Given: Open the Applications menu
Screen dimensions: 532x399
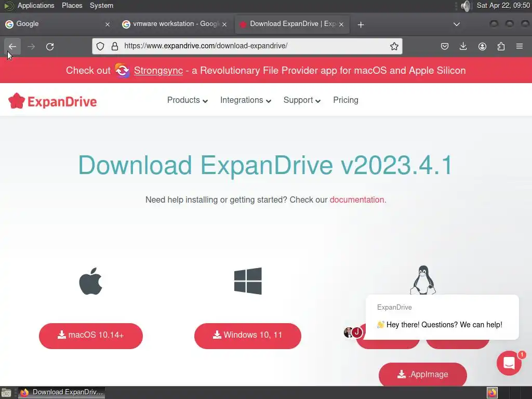Looking at the screenshot, I should pos(36,5).
